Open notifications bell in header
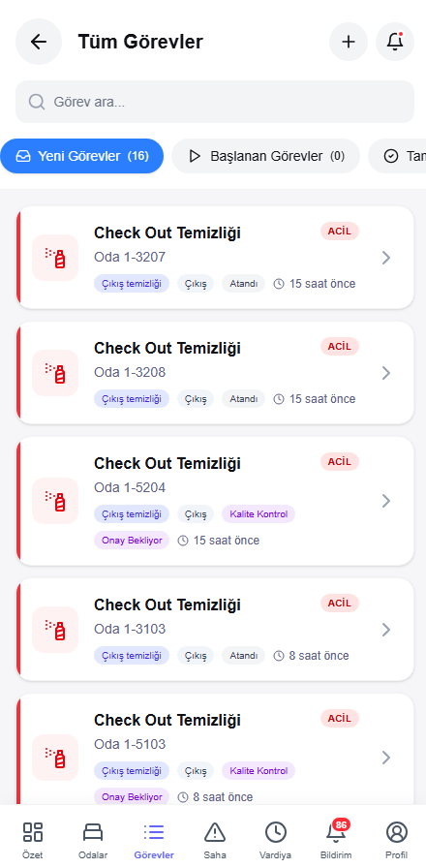Viewport: 426px width, 868px height. [395, 42]
